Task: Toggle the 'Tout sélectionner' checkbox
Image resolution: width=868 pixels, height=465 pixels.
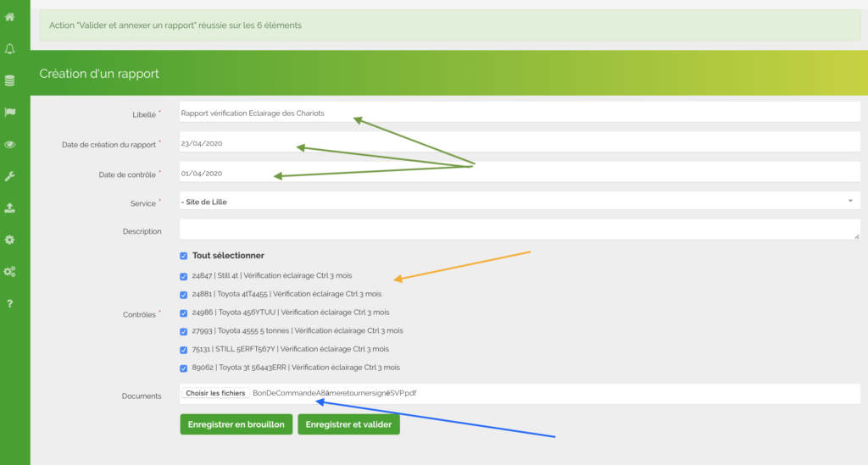Action: pos(184,256)
